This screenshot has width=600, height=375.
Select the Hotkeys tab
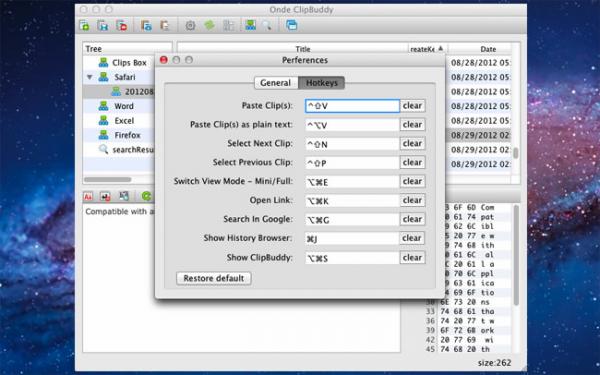pyautogui.click(x=321, y=83)
